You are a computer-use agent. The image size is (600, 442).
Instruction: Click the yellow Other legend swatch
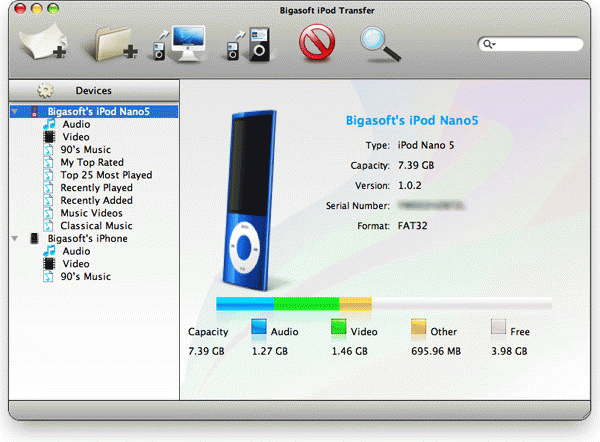coord(419,327)
